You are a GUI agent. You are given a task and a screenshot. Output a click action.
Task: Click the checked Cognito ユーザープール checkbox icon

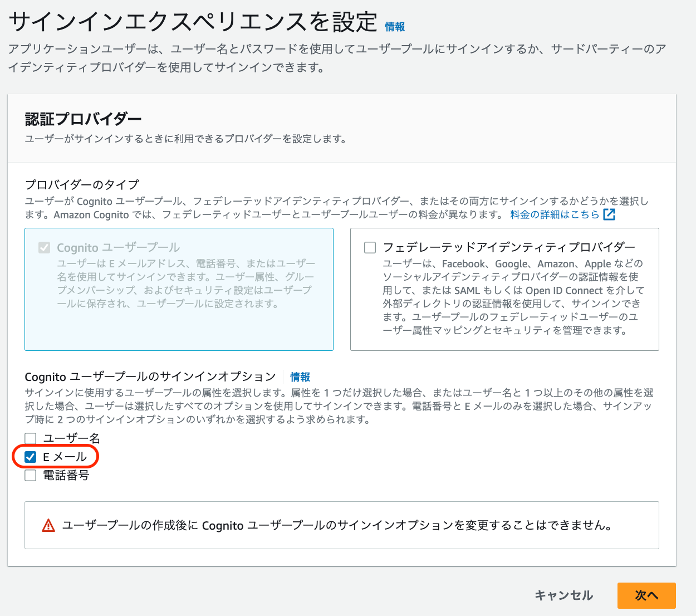(x=44, y=247)
